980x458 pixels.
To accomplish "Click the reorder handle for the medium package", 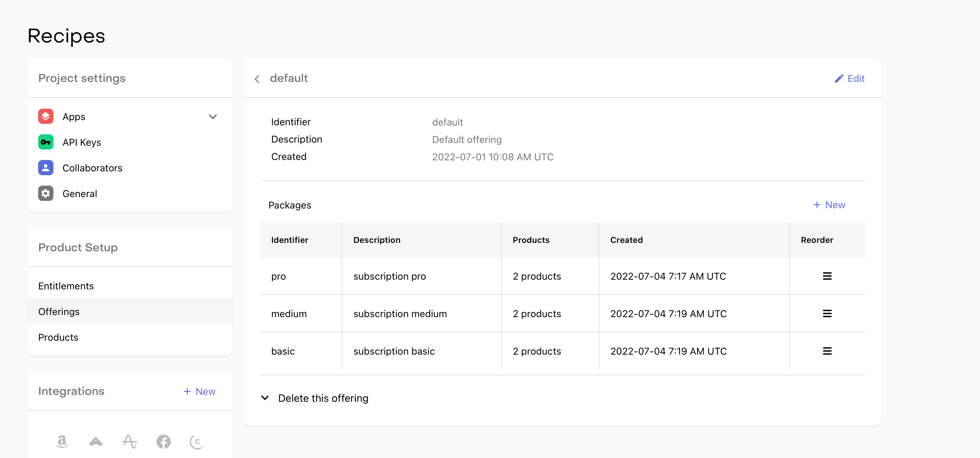I will coord(827,313).
